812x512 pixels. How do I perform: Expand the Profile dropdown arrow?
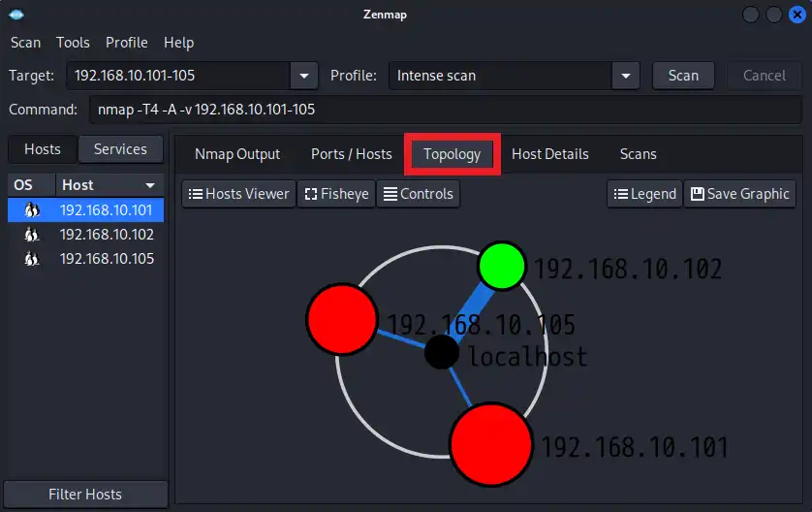click(x=626, y=76)
